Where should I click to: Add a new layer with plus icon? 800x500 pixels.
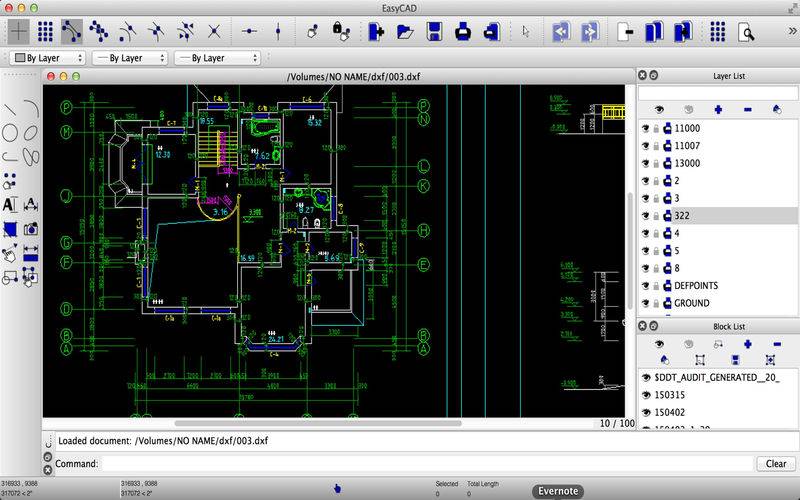[718, 109]
